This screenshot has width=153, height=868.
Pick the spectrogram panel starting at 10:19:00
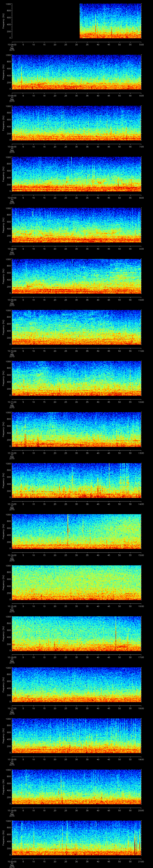pyautogui.click(x=77, y=787)
